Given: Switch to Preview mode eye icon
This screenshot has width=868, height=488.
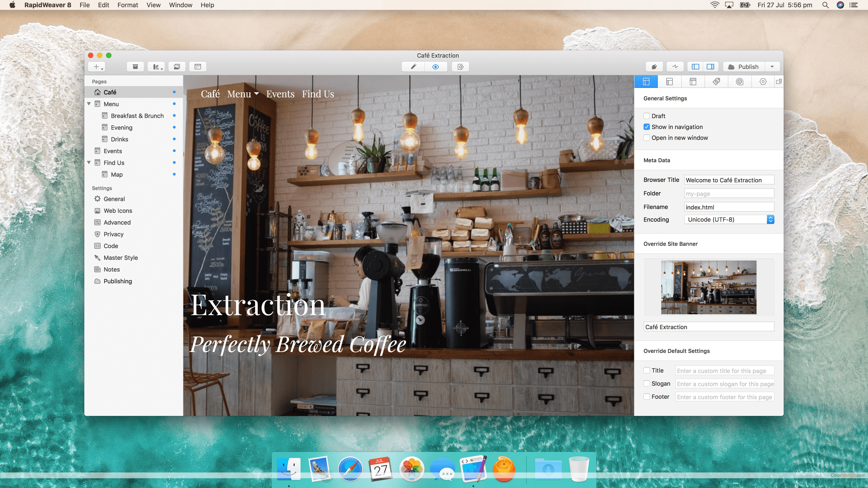Looking at the screenshot, I should coord(435,67).
